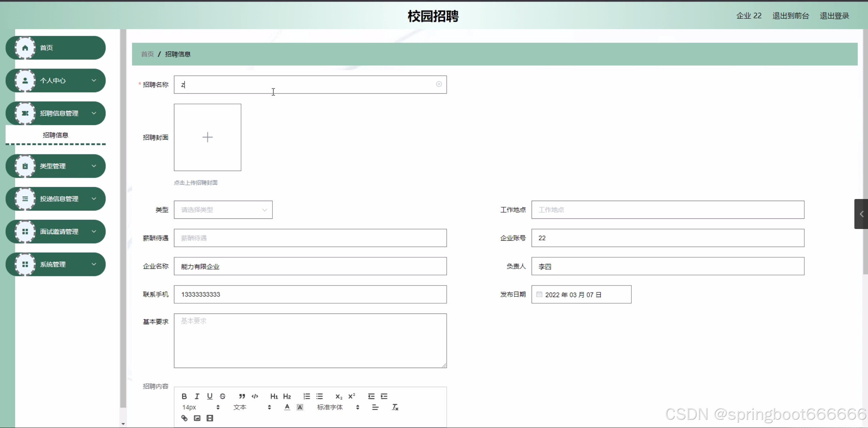This screenshot has height=428, width=868.
Task: Apply strikethrough text formatting
Action: 222,396
